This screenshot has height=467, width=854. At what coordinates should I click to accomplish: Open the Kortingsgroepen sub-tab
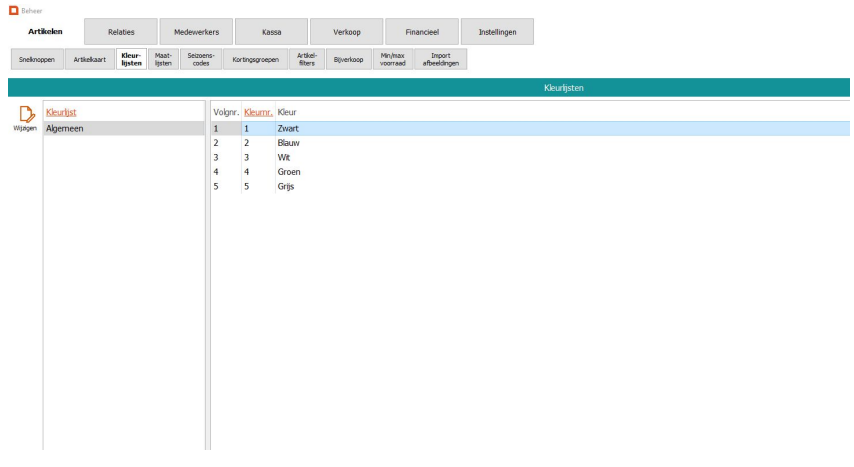click(x=255, y=60)
